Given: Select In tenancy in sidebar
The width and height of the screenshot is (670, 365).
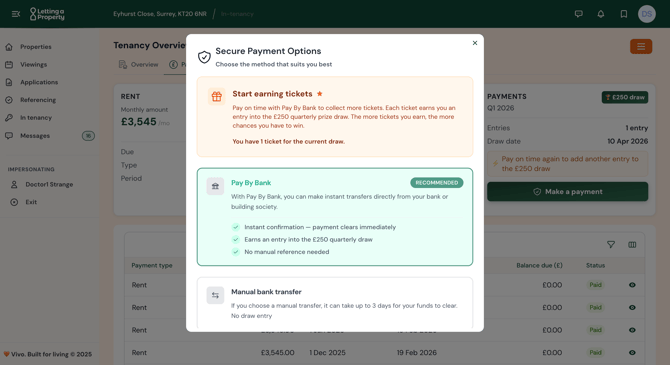Looking at the screenshot, I should point(36,118).
